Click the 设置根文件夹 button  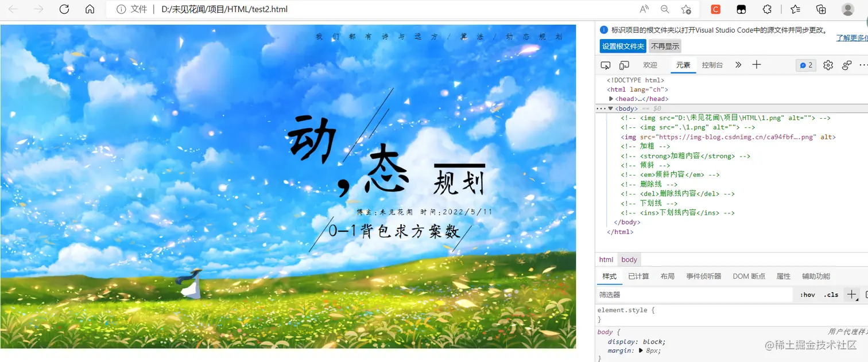623,46
